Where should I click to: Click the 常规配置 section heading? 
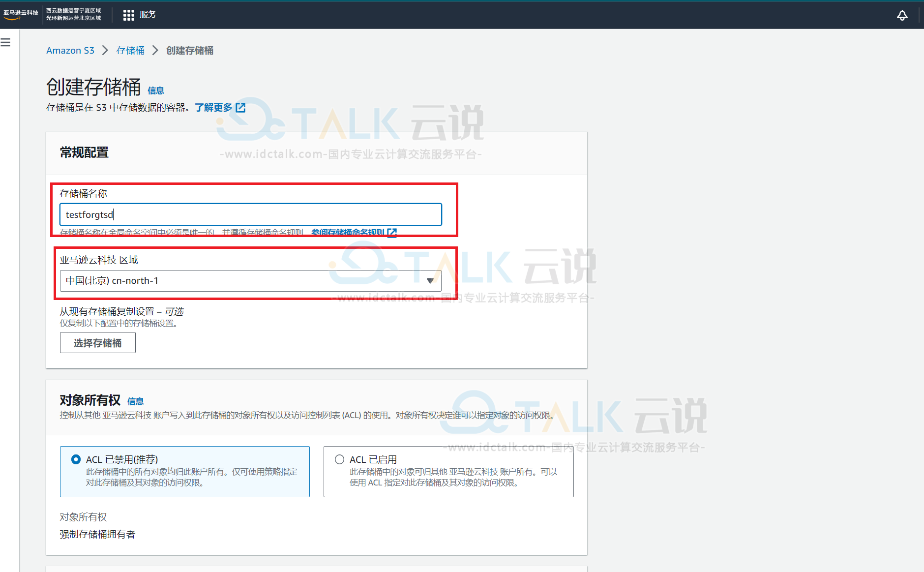pos(84,152)
